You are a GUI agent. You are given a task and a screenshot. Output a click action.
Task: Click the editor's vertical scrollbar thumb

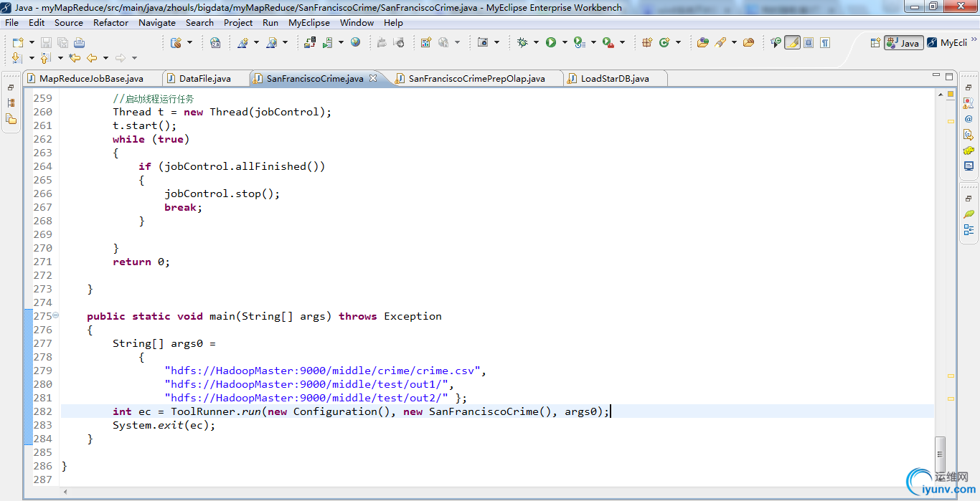click(x=940, y=453)
